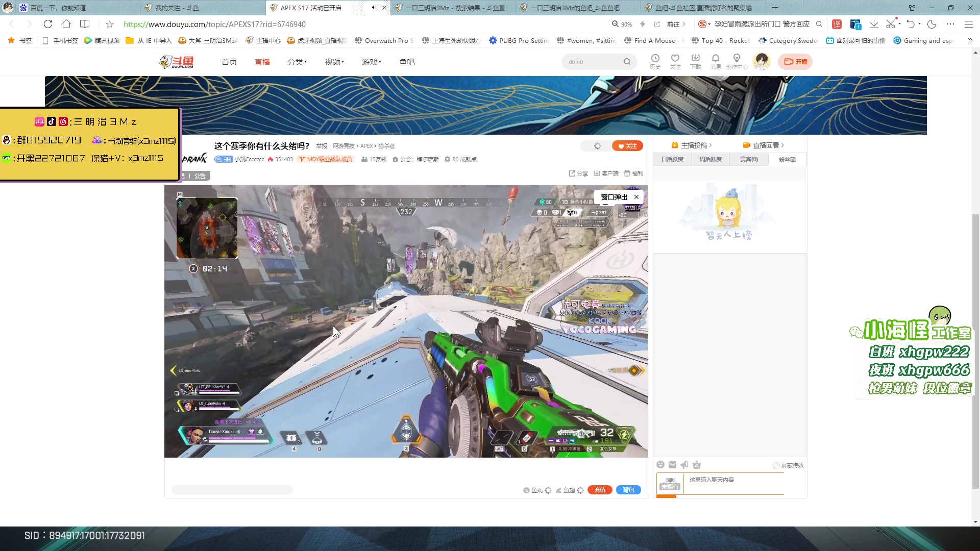Viewport: 980px width, 551px height.
Task: Go to the browser home page icon
Action: pos(66,24)
